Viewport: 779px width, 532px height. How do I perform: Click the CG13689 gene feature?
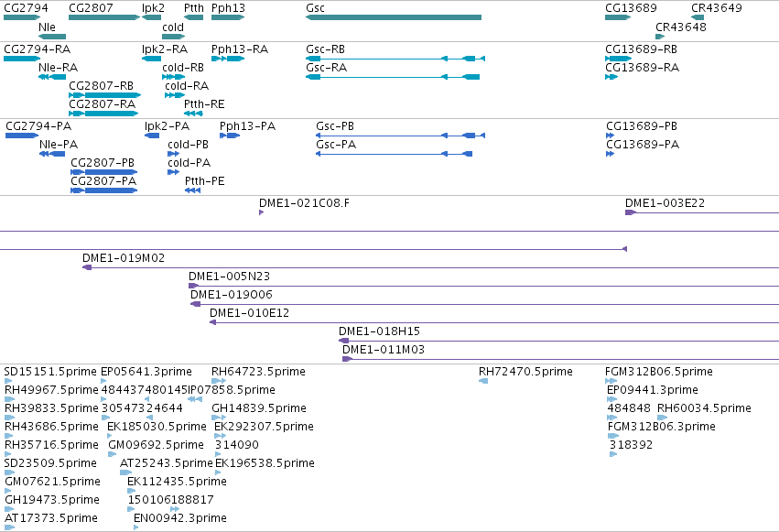618,17
